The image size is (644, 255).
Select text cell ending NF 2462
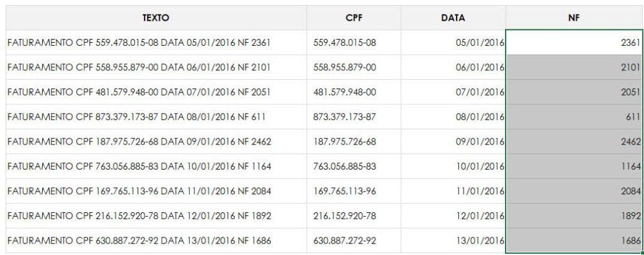[156, 142]
